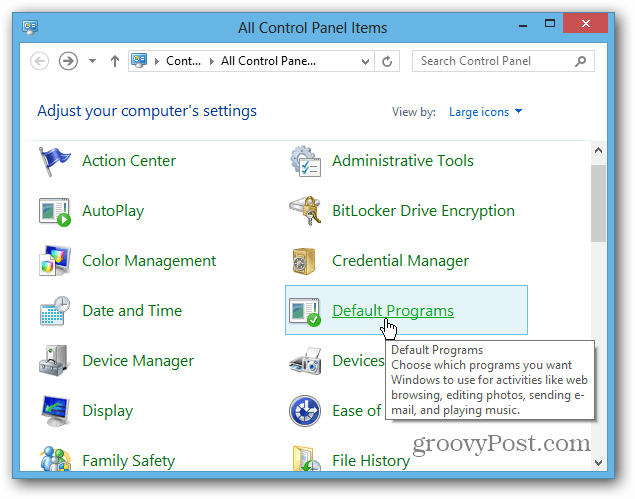Open the Date and Time calendar icon
This screenshot has width=635, height=499.
point(55,311)
